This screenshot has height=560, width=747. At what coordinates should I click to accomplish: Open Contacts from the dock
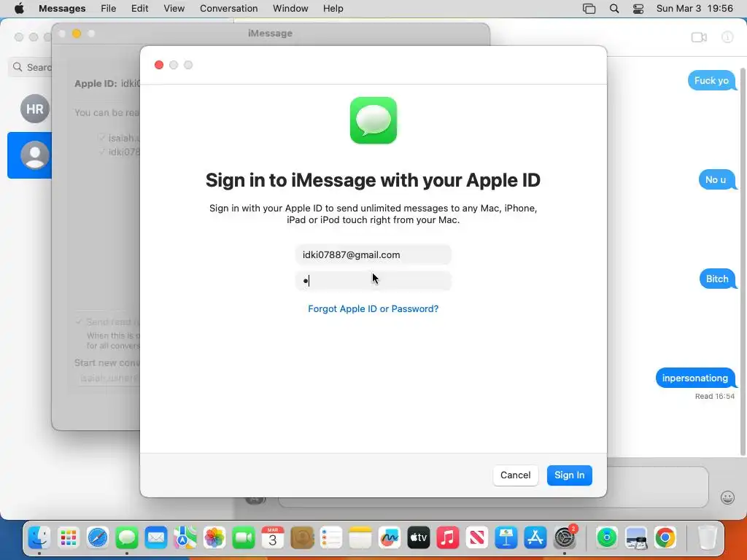click(x=302, y=538)
